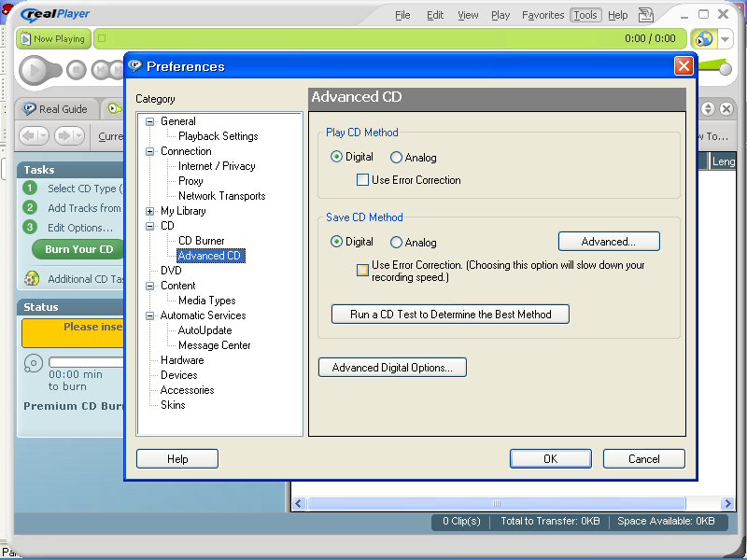Select Skins in category tree

click(x=173, y=405)
